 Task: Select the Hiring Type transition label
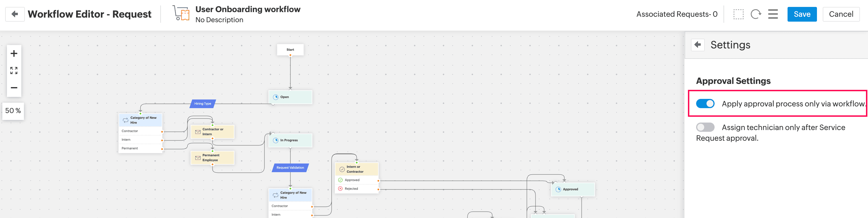pyautogui.click(x=202, y=104)
